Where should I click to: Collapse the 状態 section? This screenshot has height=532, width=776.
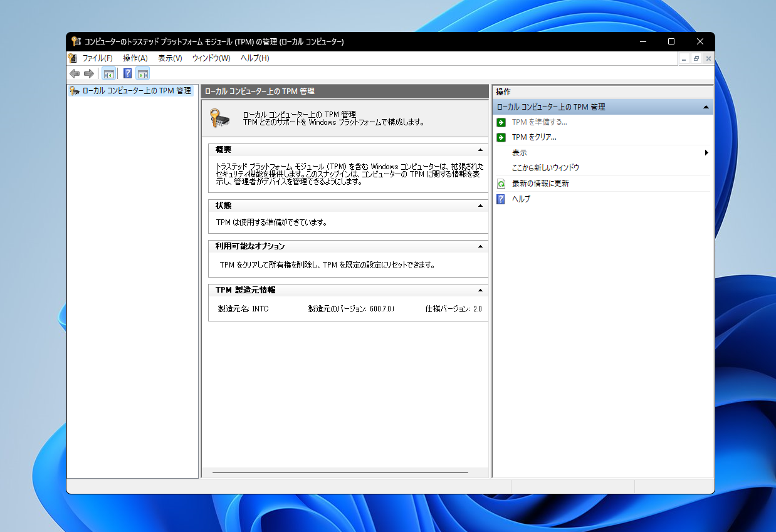point(480,206)
